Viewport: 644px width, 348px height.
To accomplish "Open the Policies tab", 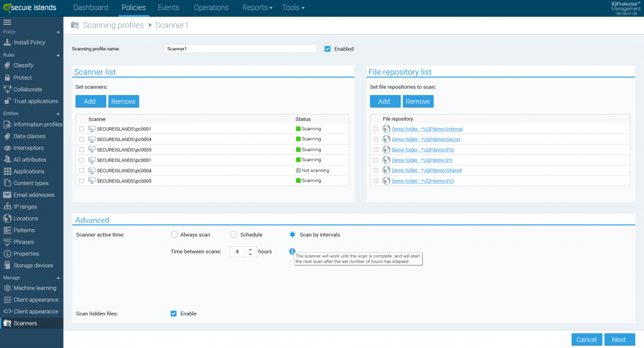I will click(x=133, y=8).
